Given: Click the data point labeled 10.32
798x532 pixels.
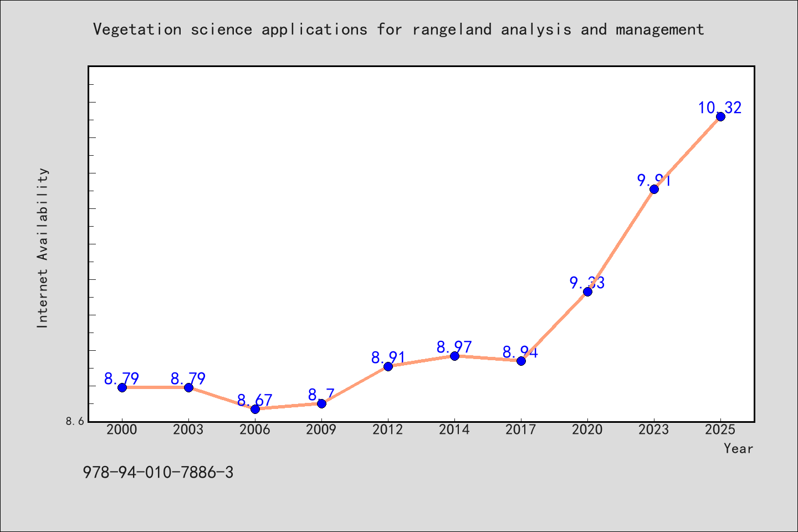Looking at the screenshot, I should pos(720,116).
